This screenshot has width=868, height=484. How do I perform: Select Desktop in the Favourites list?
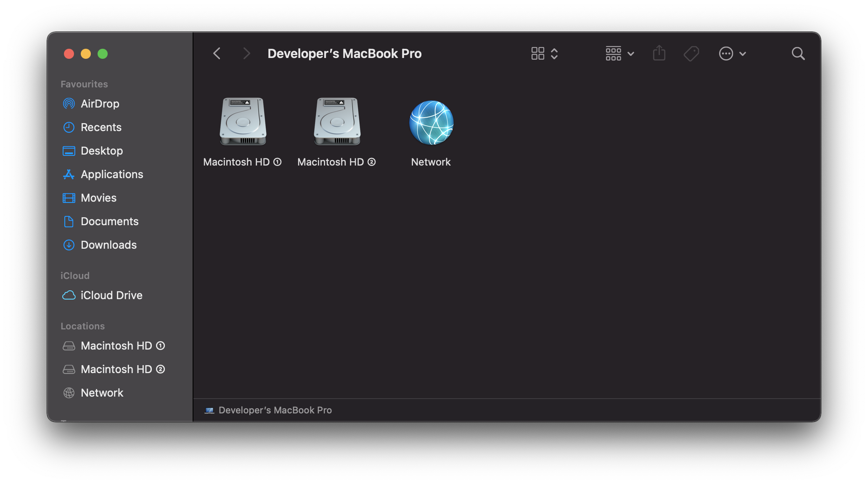tap(102, 151)
